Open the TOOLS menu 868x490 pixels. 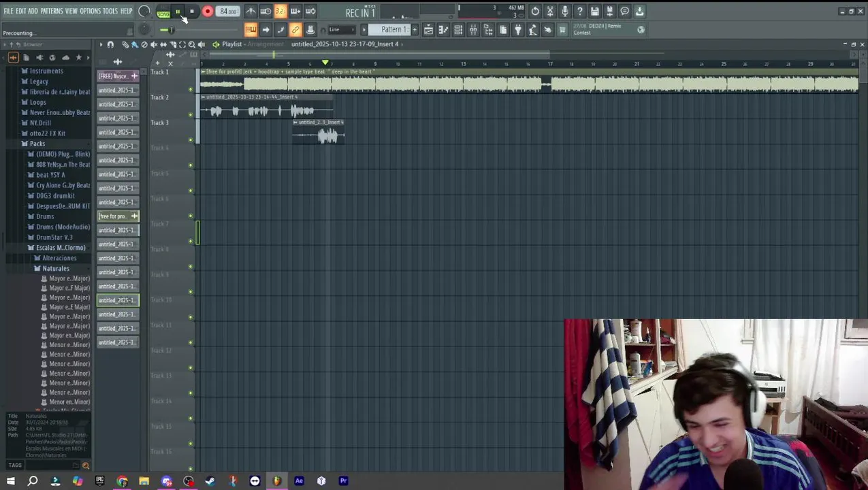point(110,12)
